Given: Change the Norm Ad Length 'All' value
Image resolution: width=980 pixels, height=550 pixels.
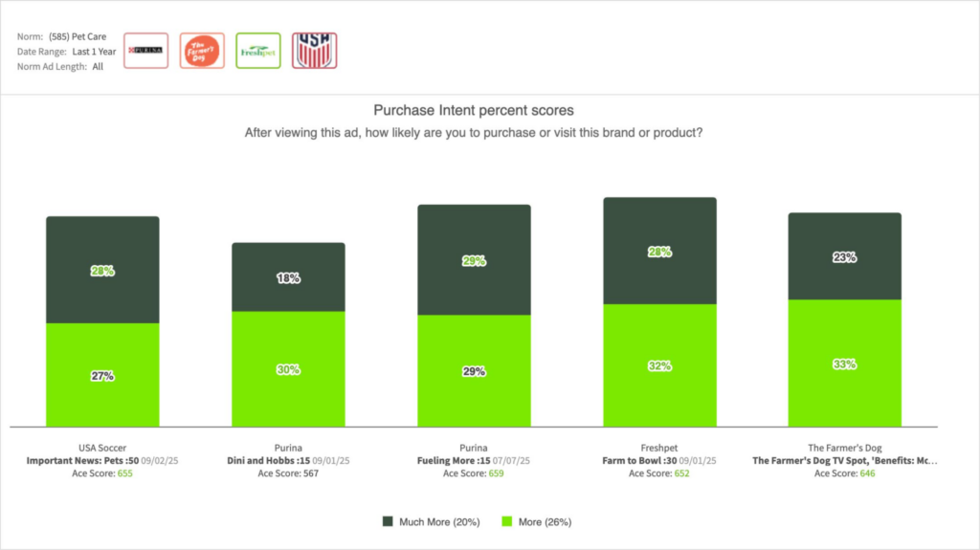Looking at the screenshot, I should pos(98,67).
